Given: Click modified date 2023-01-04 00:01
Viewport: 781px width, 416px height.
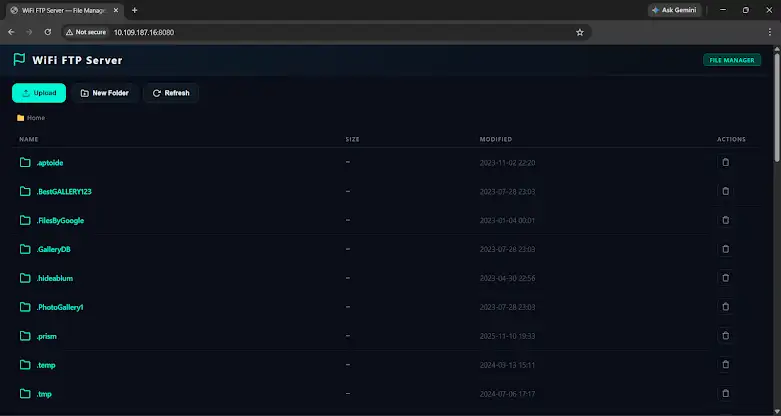Looking at the screenshot, I should (507, 221).
